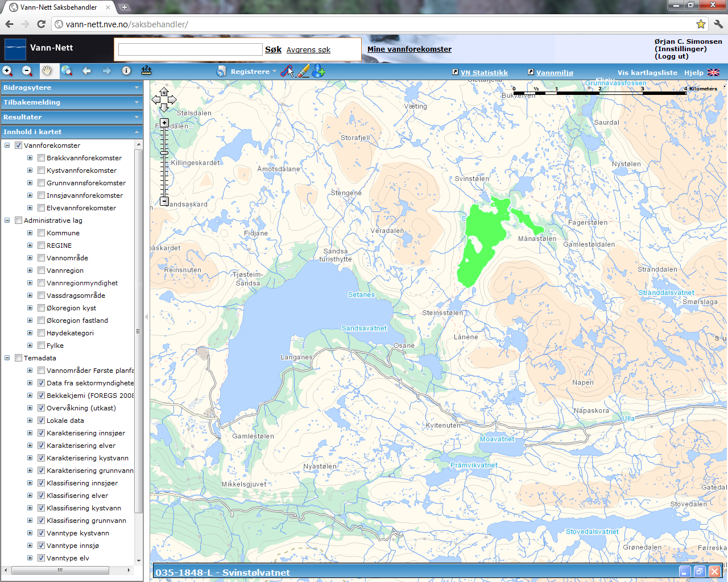Screen dimensions: 728x582
Task: Reload the page in browser
Action: click(x=41, y=24)
